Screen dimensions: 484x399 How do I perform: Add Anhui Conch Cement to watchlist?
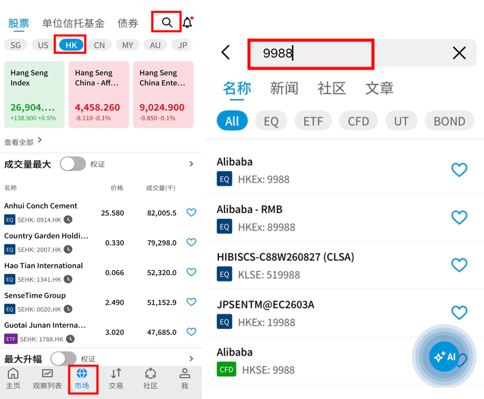[x=191, y=212]
